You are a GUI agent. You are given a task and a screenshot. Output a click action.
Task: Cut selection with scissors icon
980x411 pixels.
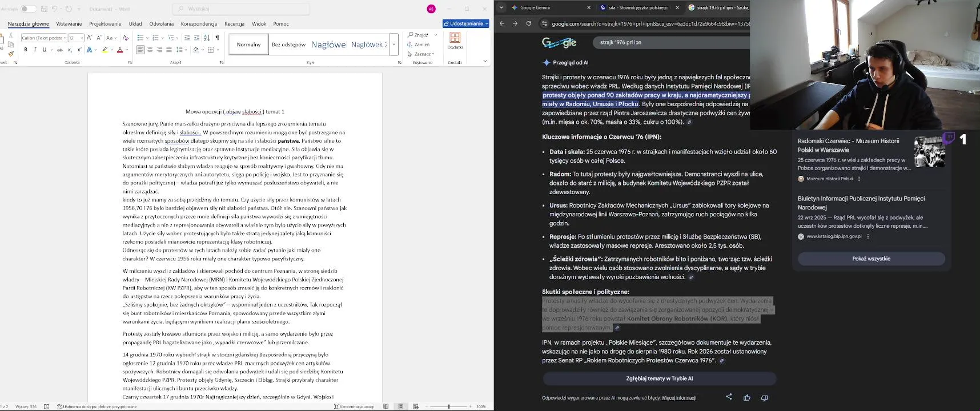tap(11, 35)
